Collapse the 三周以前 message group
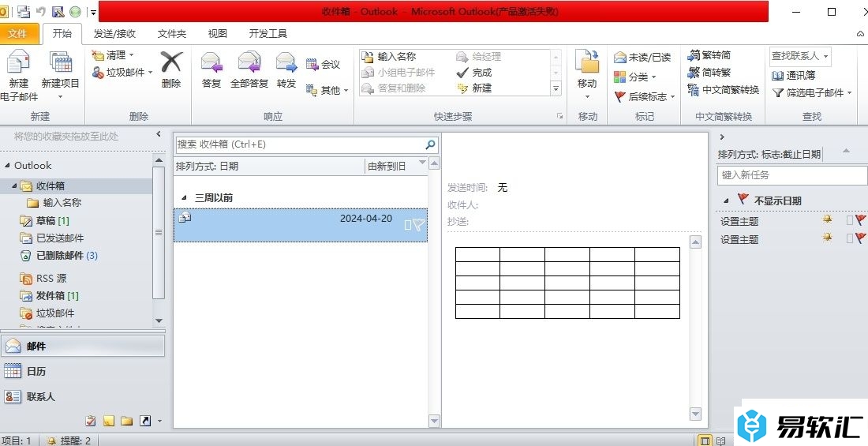 click(x=185, y=198)
